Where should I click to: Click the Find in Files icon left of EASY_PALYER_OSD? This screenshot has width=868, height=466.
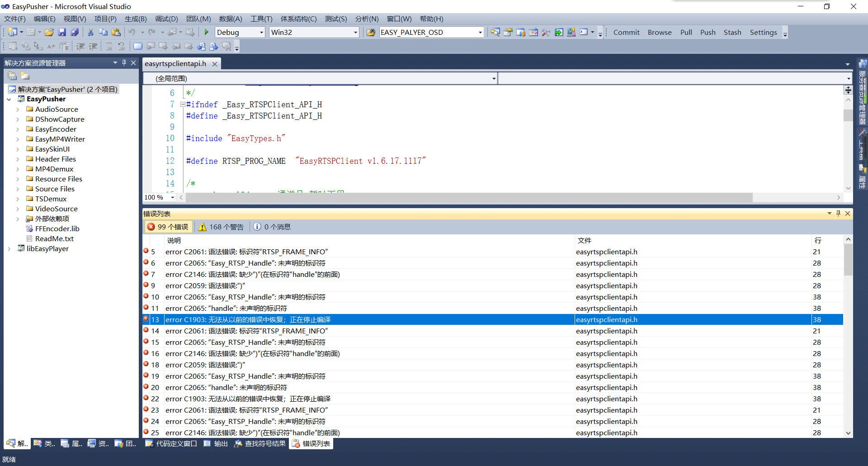click(371, 32)
